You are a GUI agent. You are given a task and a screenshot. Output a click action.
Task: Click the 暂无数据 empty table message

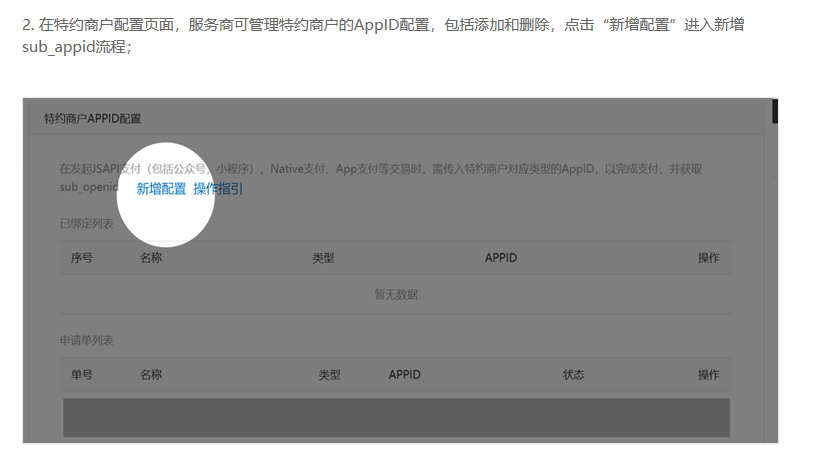click(396, 294)
